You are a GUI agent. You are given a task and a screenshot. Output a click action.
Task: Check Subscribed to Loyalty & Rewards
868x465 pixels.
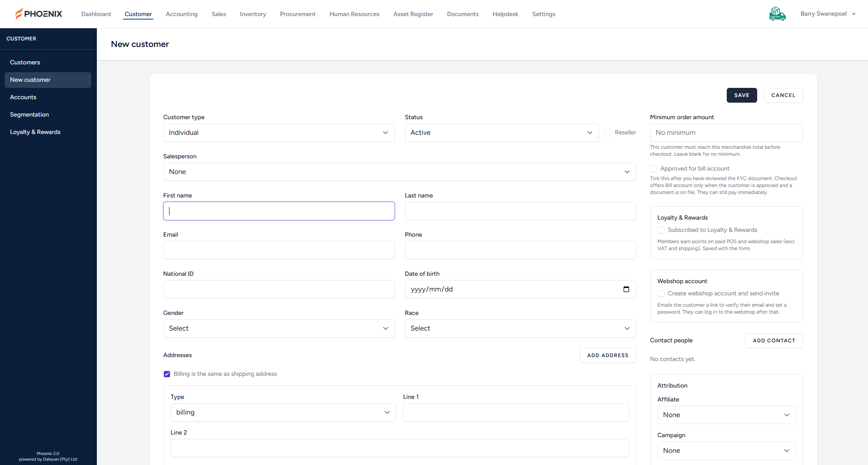[661, 230]
